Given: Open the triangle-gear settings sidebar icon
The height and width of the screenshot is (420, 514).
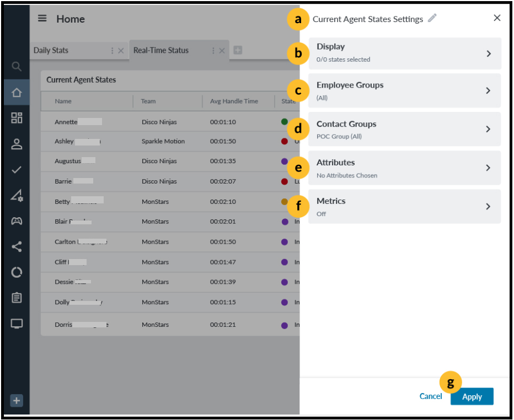Looking at the screenshot, I should click(x=17, y=196).
